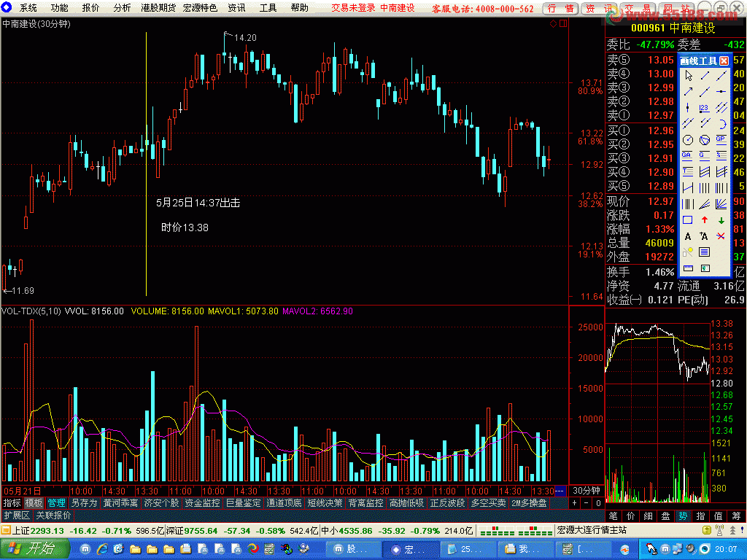Switch to the 筹 tab in quote panel
Image resolution: width=747 pixels, height=560 pixels.
coord(737,516)
